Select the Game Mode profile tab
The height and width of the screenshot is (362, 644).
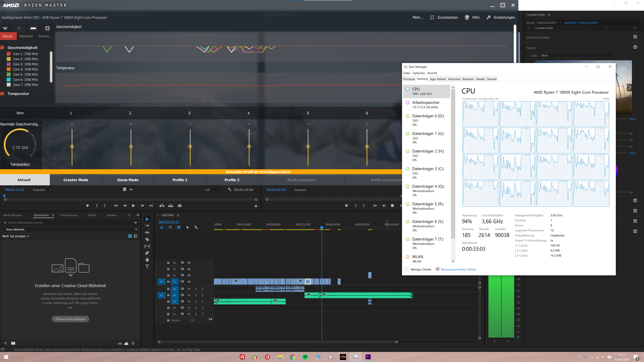pyautogui.click(x=128, y=180)
